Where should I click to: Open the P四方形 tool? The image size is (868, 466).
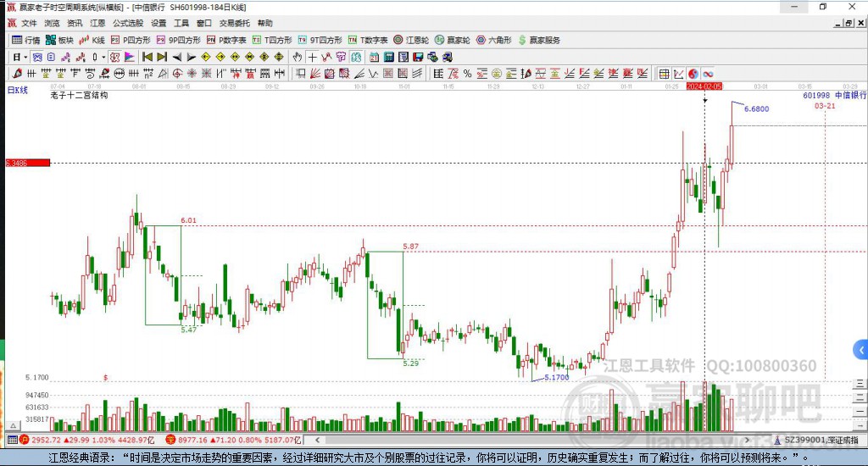131,40
